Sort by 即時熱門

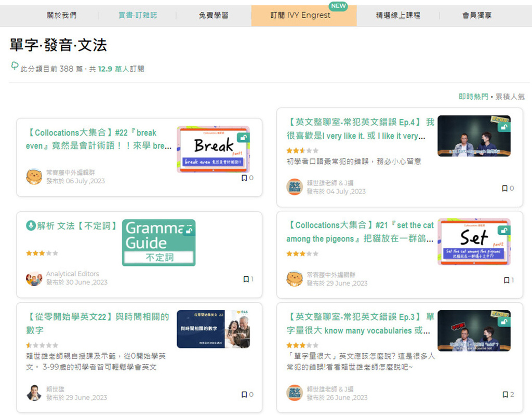coord(473,97)
